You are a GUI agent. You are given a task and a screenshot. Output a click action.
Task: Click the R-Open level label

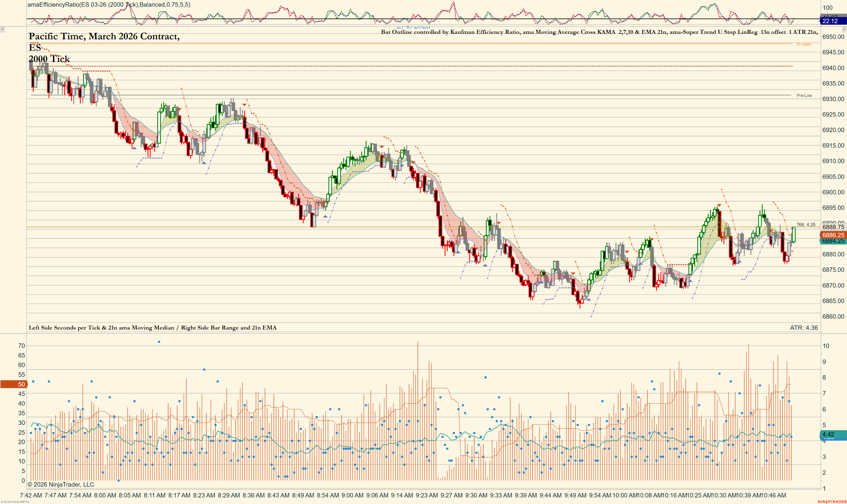pos(803,44)
